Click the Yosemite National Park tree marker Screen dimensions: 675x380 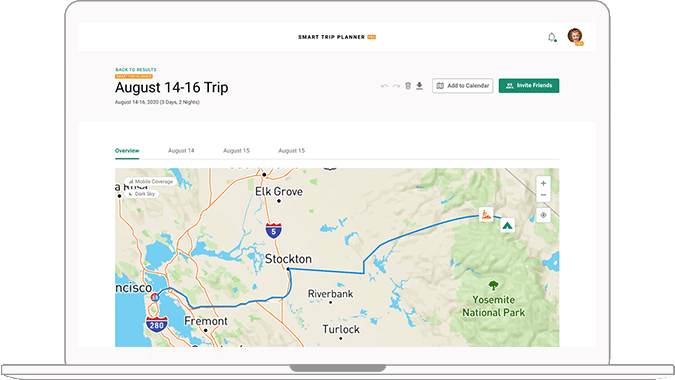pos(493,285)
